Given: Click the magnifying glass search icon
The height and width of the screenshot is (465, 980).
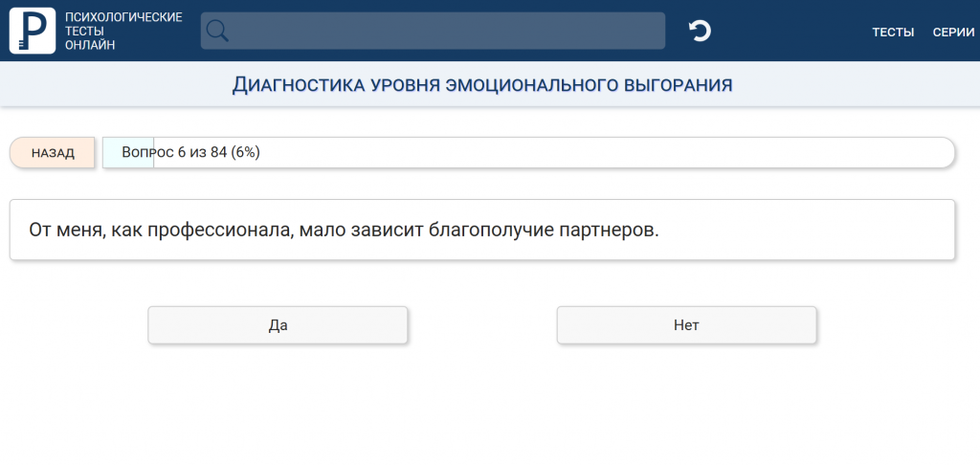Looking at the screenshot, I should pos(218,31).
